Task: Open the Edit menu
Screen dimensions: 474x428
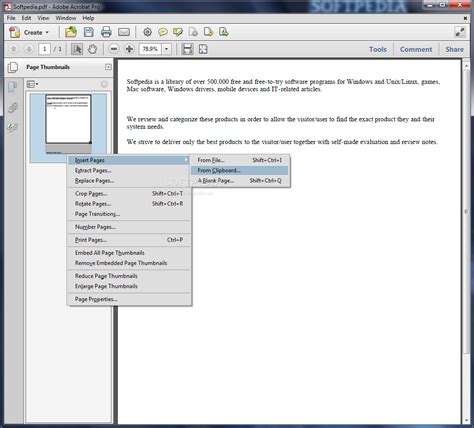Action: pos(26,18)
